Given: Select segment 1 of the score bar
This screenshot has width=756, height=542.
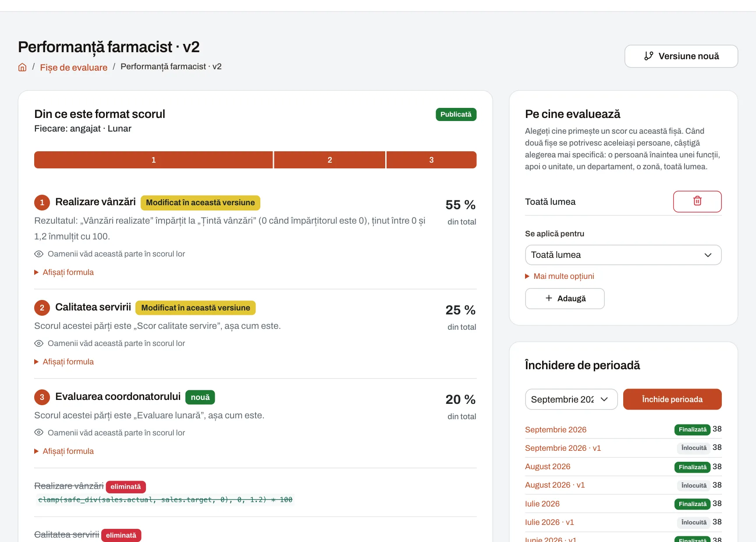Looking at the screenshot, I should (153, 160).
